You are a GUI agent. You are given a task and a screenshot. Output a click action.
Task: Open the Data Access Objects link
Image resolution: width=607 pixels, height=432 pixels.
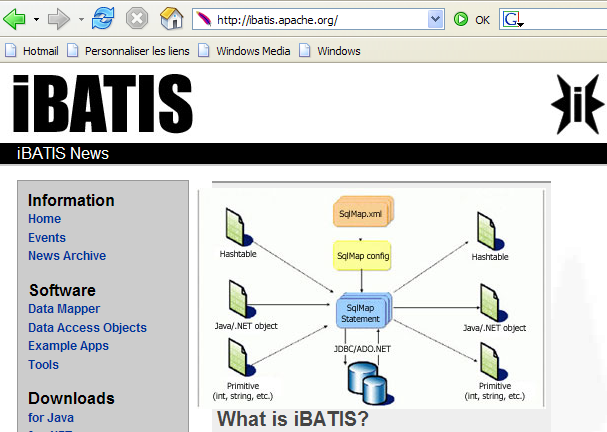pyautogui.click(x=87, y=328)
